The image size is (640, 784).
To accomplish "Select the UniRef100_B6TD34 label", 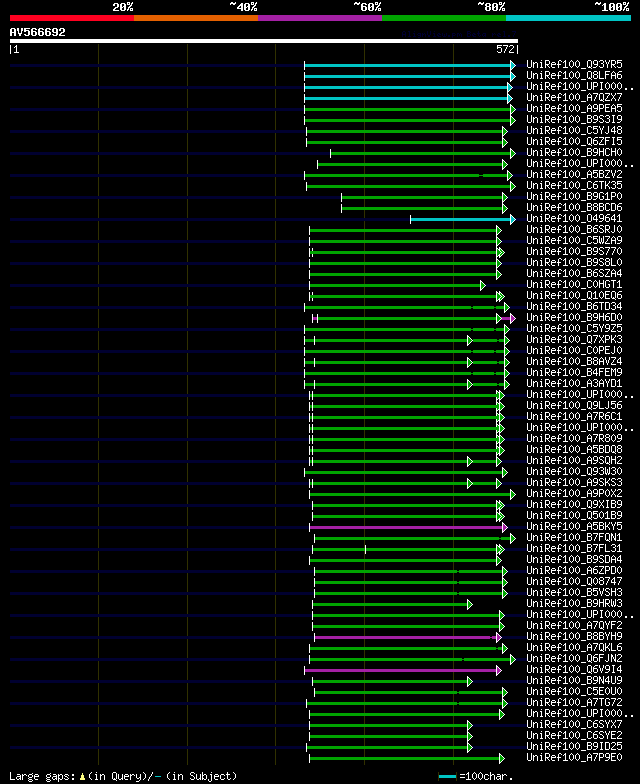I will pyautogui.click(x=574, y=306).
